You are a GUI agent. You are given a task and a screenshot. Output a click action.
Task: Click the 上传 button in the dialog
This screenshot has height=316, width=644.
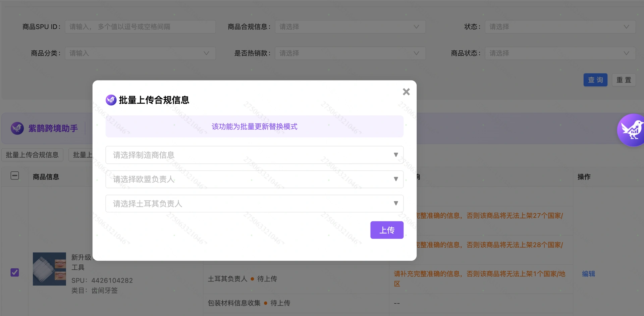click(x=387, y=230)
